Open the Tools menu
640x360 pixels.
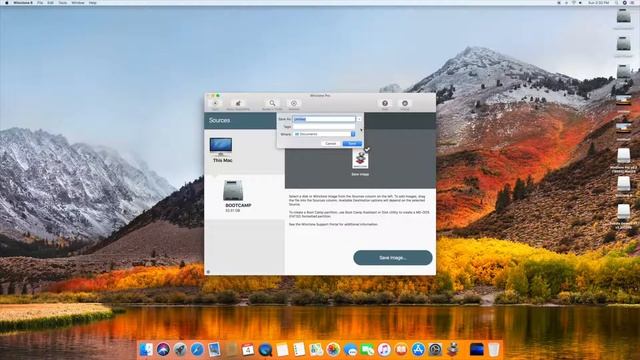click(62, 3)
